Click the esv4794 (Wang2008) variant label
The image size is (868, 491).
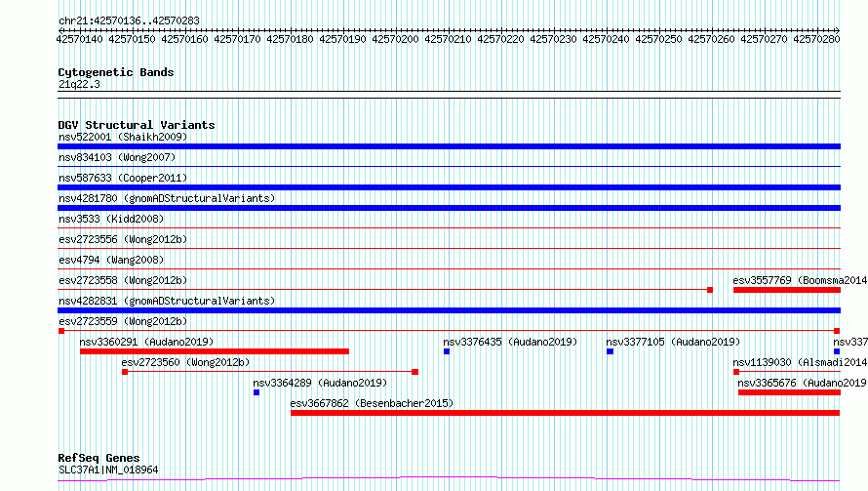pyautogui.click(x=111, y=260)
